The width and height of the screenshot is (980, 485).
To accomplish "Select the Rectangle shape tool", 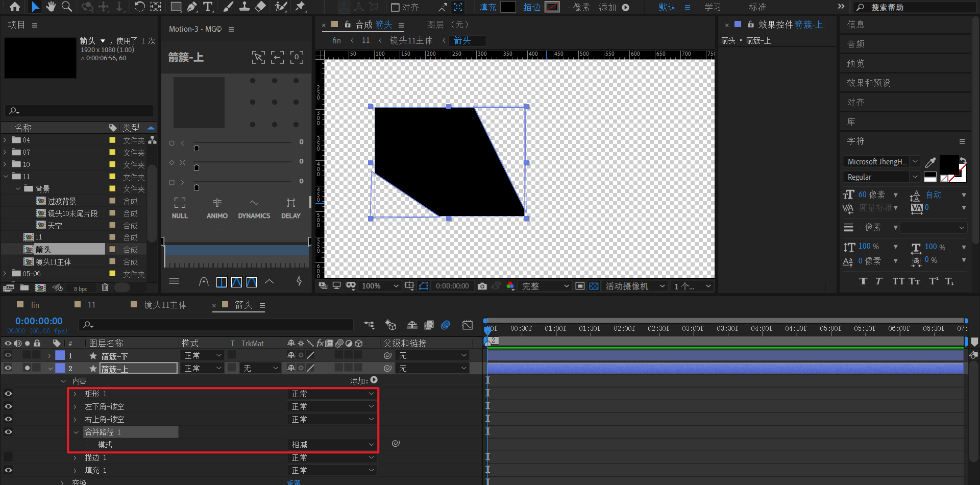I will coord(176,7).
